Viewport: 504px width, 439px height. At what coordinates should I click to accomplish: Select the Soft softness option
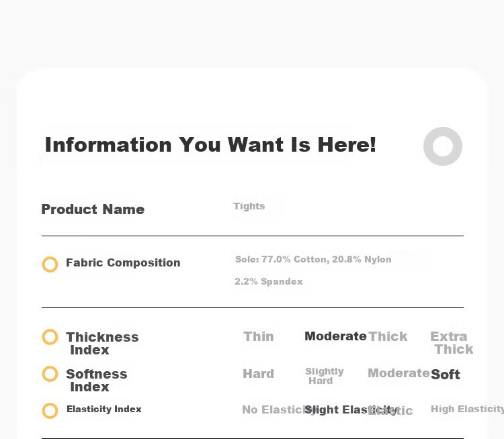[x=446, y=375]
